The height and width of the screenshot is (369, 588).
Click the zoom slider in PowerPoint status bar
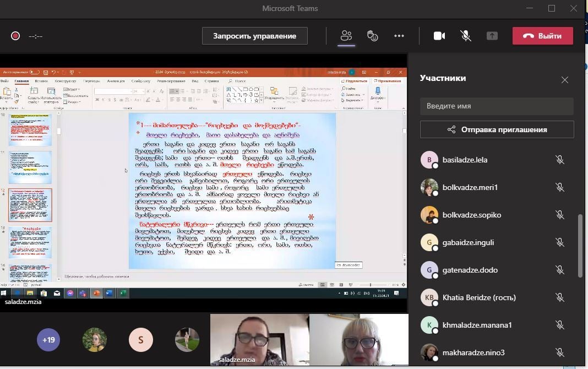coord(371,285)
